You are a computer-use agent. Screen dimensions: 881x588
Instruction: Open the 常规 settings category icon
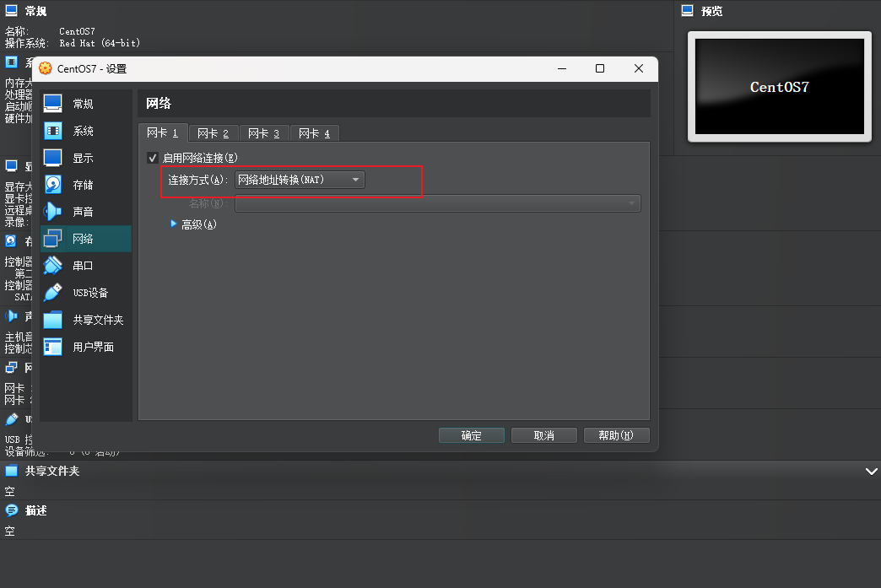point(53,103)
